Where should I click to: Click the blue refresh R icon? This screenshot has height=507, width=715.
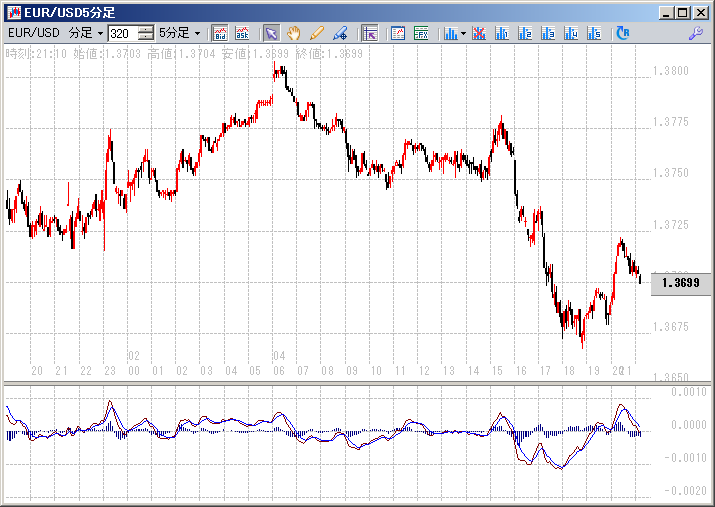pyautogui.click(x=622, y=33)
